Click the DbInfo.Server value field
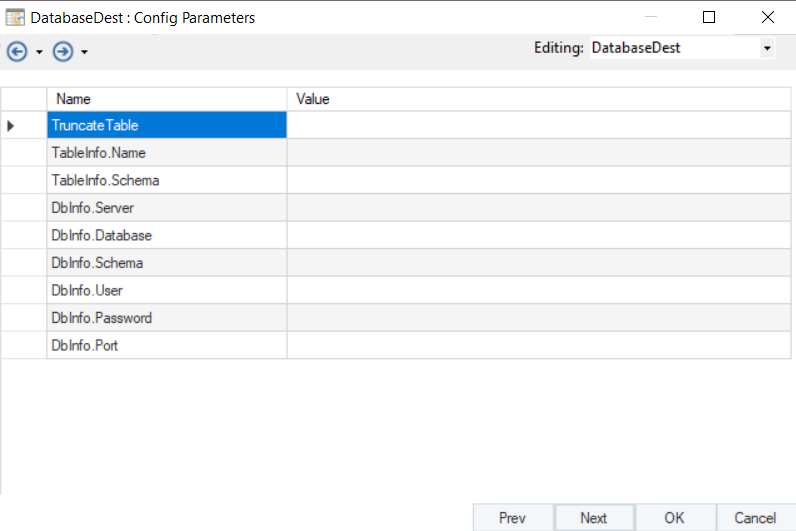796x531 pixels. click(x=540, y=208)
